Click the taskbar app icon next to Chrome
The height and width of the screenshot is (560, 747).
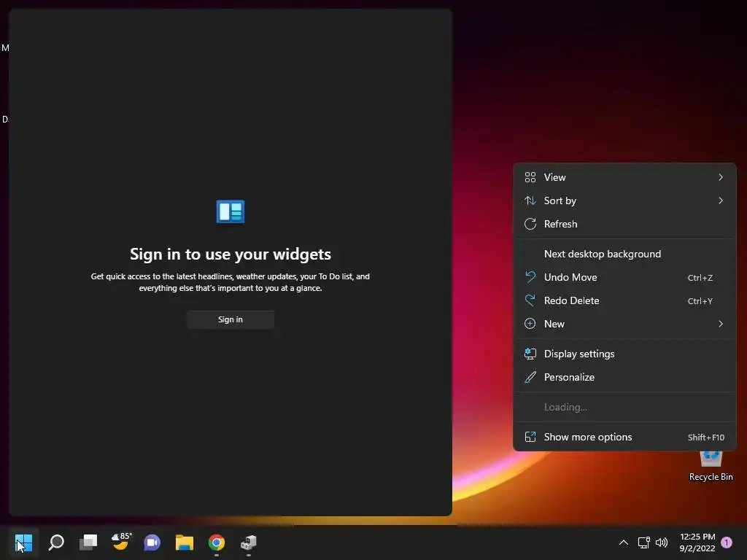point(248,542)
